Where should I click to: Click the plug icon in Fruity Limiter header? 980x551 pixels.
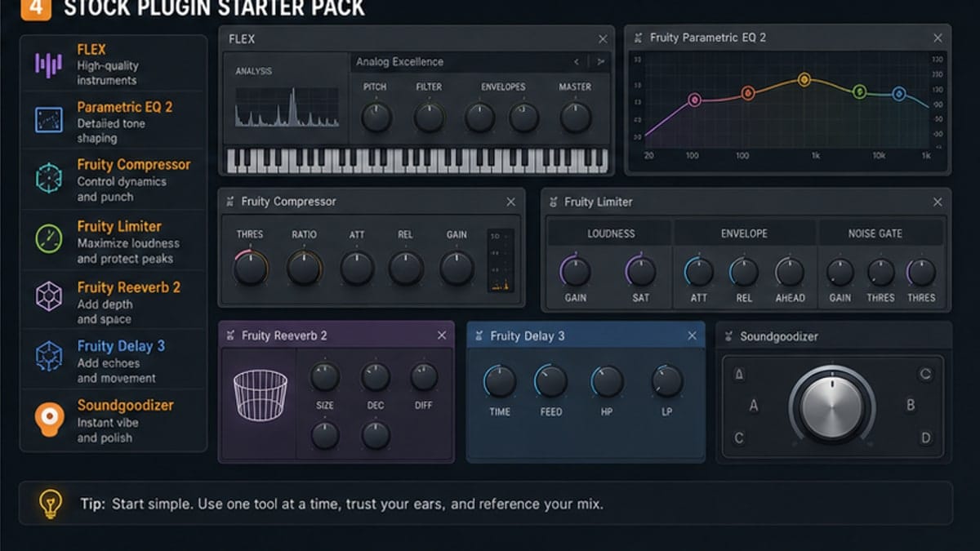coord(552,202)
